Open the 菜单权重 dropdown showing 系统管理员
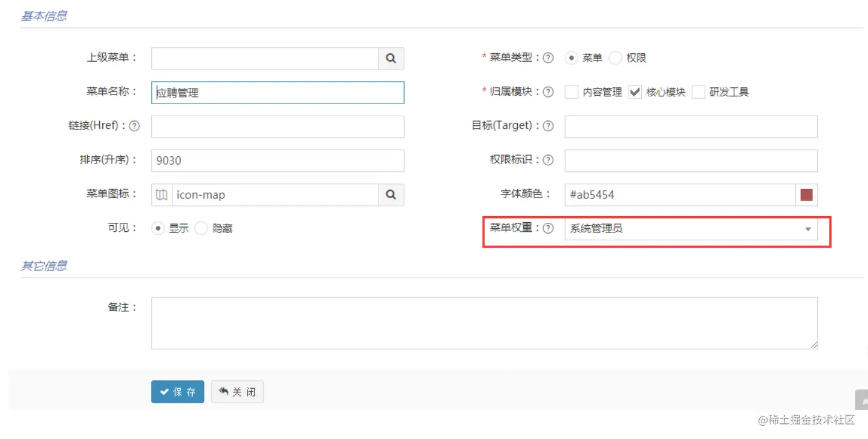Image resolution: width=868 pixels, height=439 pixels. [x=691, y=229]
